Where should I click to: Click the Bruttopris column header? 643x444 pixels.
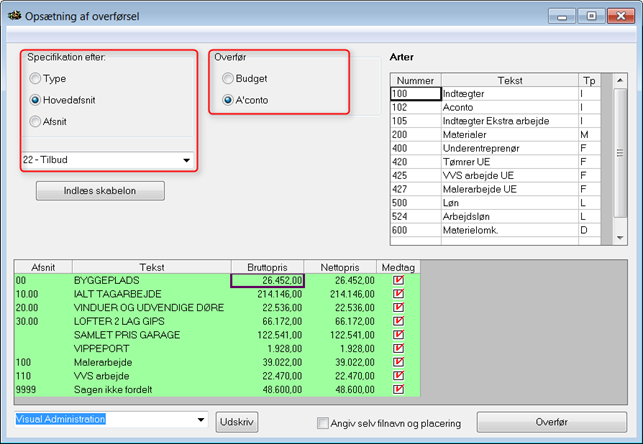point(267,267)
